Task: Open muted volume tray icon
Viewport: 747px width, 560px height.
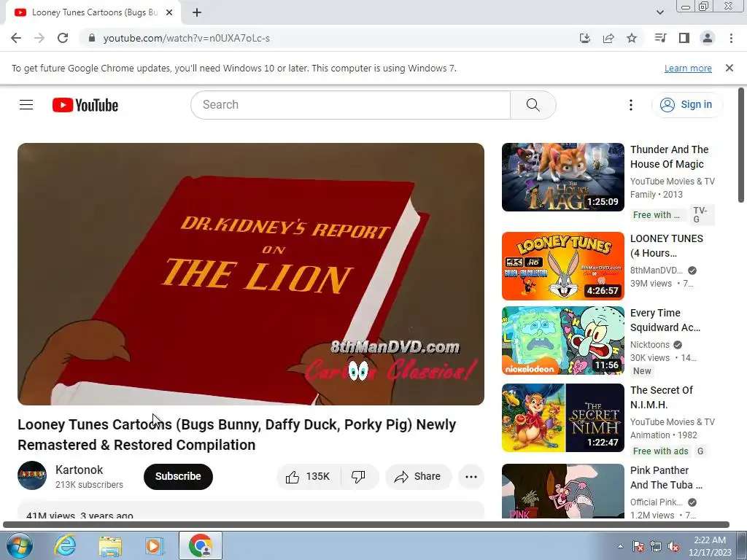Action: (x=673, y=547)
